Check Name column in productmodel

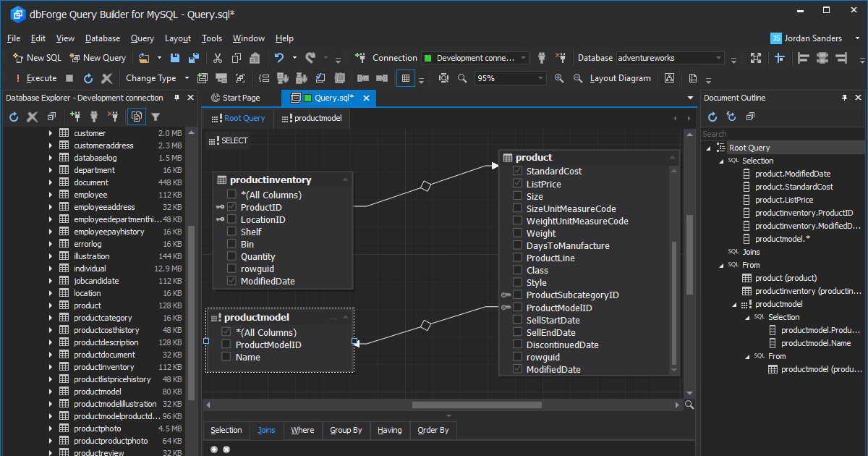[226, 357]
